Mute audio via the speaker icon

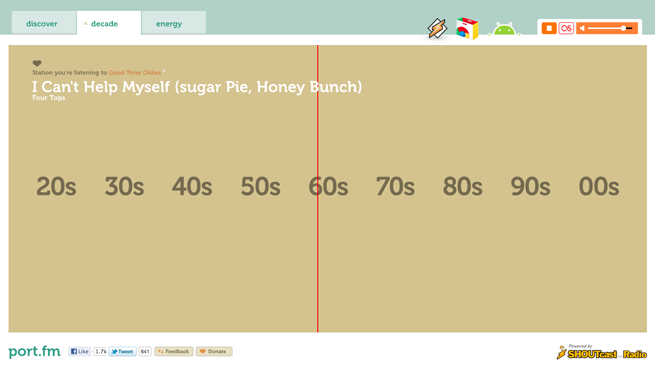[582, 28]
